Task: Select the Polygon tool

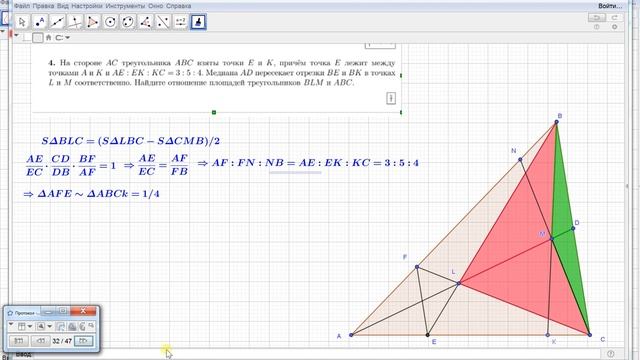Action: 93,22
